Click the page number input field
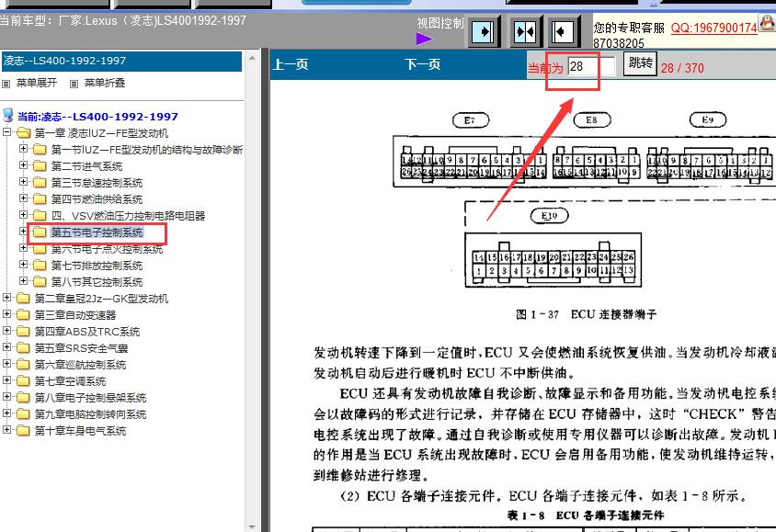The width and height of the screenshot is (776, 532). pos(591,66)
